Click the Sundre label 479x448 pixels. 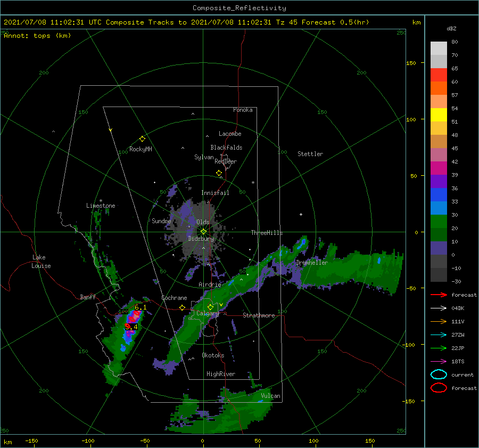[161, 221]
